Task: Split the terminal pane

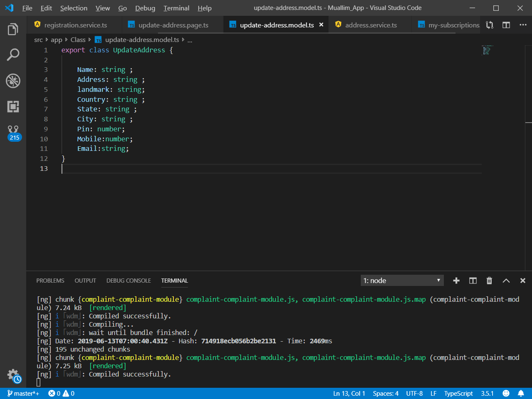Action: [473, 281]
